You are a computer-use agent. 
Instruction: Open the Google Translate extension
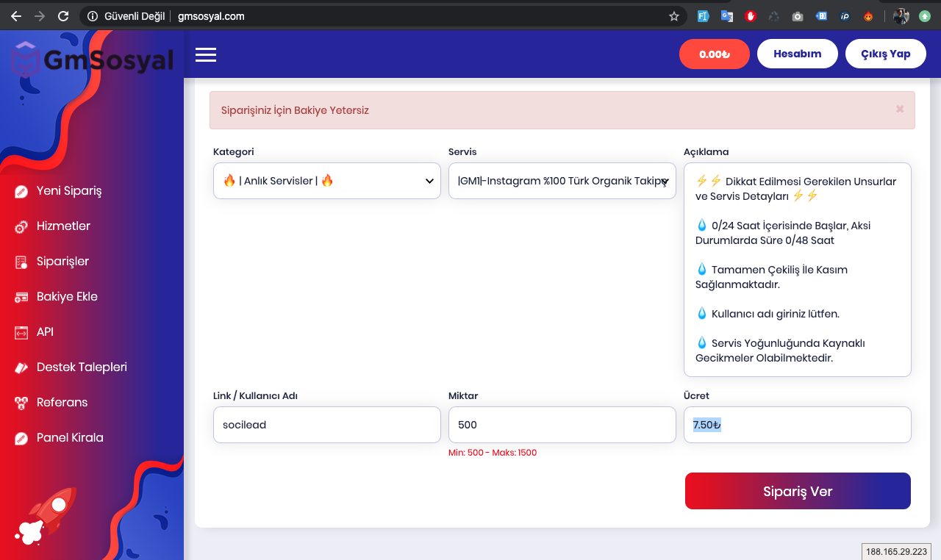coord(726,16)
